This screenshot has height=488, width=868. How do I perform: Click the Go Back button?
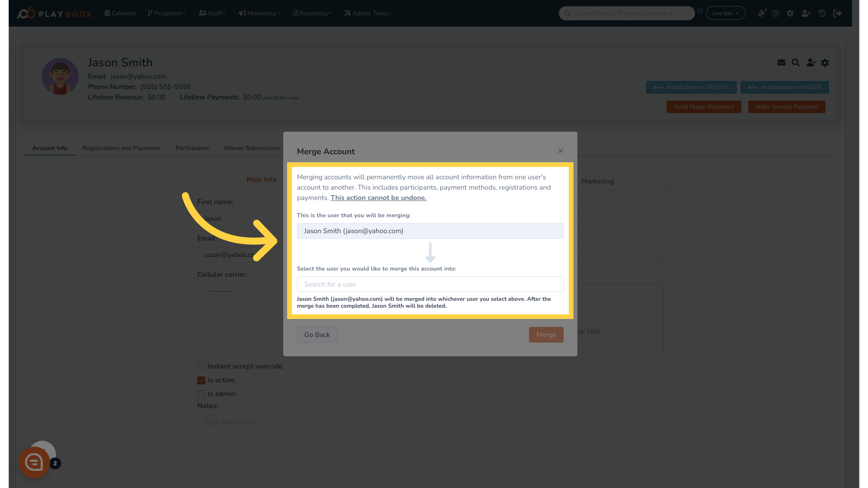(x=316, y=334)
